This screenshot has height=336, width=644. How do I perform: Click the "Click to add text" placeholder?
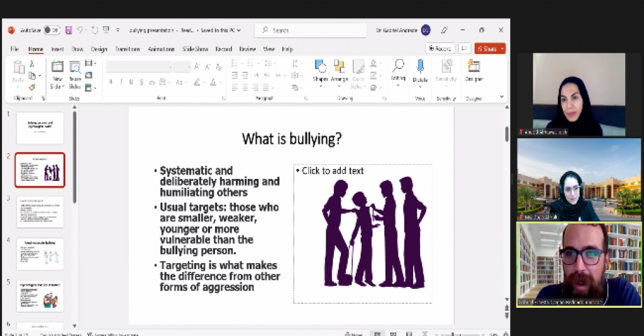333,171
